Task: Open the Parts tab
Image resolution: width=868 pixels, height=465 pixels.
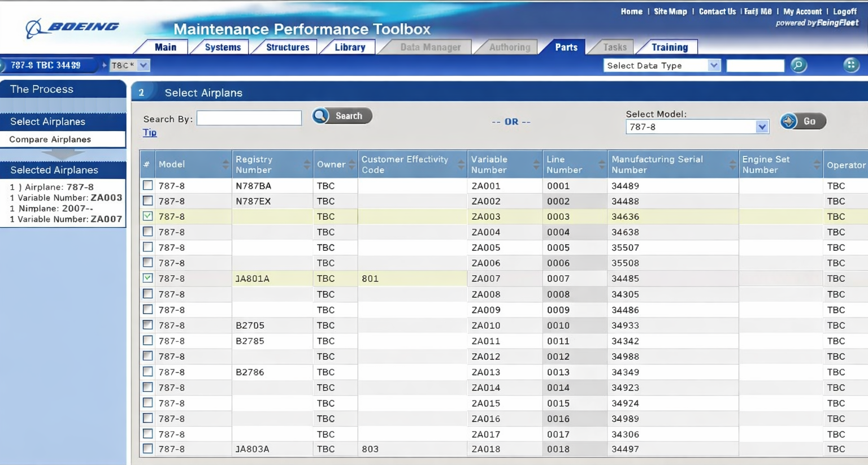Action: tap(566, 47)
